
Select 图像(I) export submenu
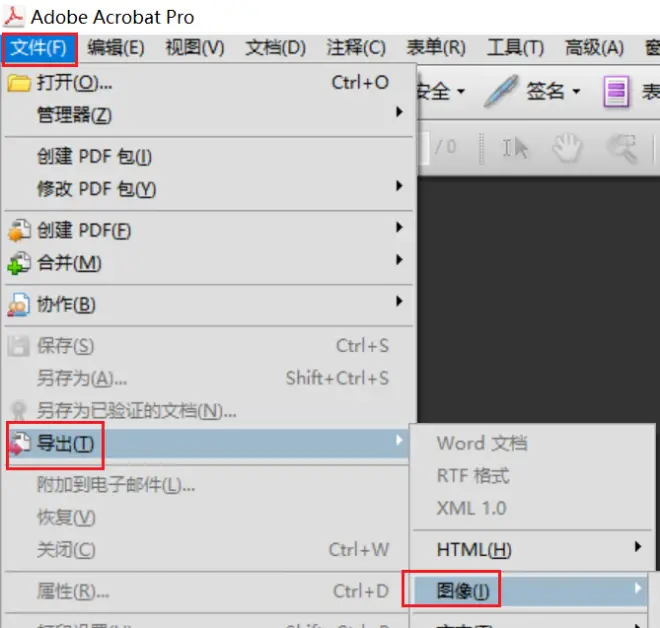(530, 591)
